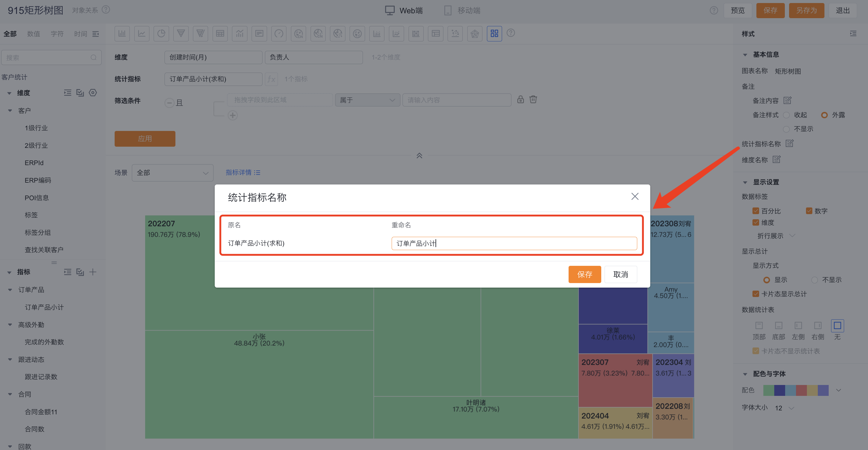Click the add 指标 plus icon
The width and height of the screenshot is (868, 450).
pos(93,272)
